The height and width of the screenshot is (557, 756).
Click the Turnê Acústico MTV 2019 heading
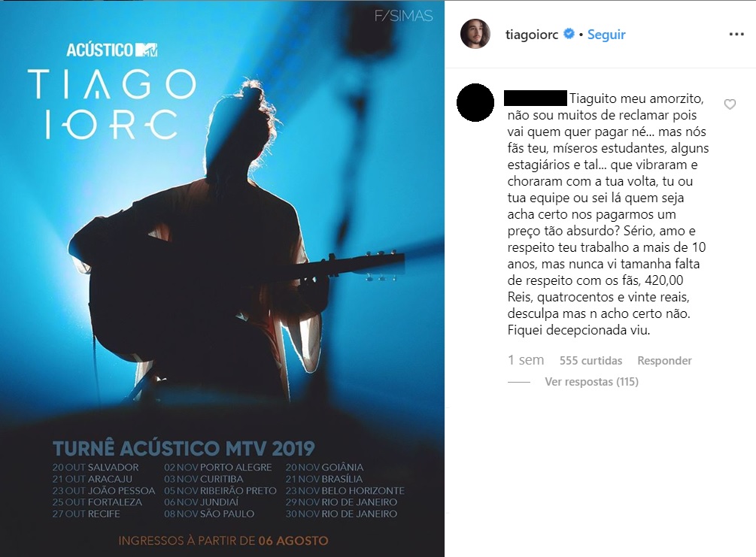point(184,449)
